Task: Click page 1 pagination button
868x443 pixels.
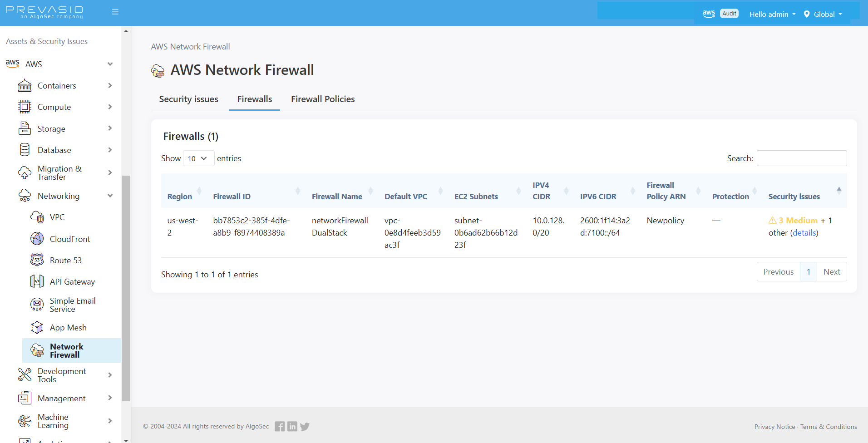Action: [x=809, y=271]
